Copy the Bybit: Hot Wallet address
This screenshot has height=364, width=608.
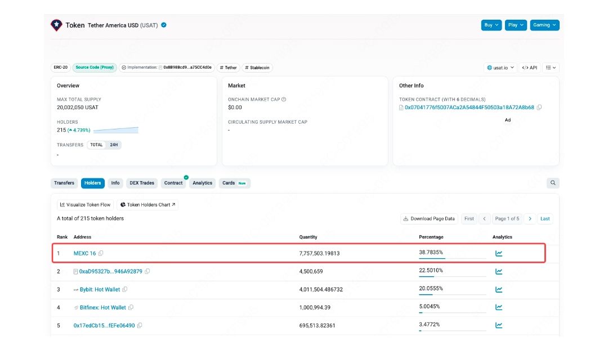click(125, 289)
